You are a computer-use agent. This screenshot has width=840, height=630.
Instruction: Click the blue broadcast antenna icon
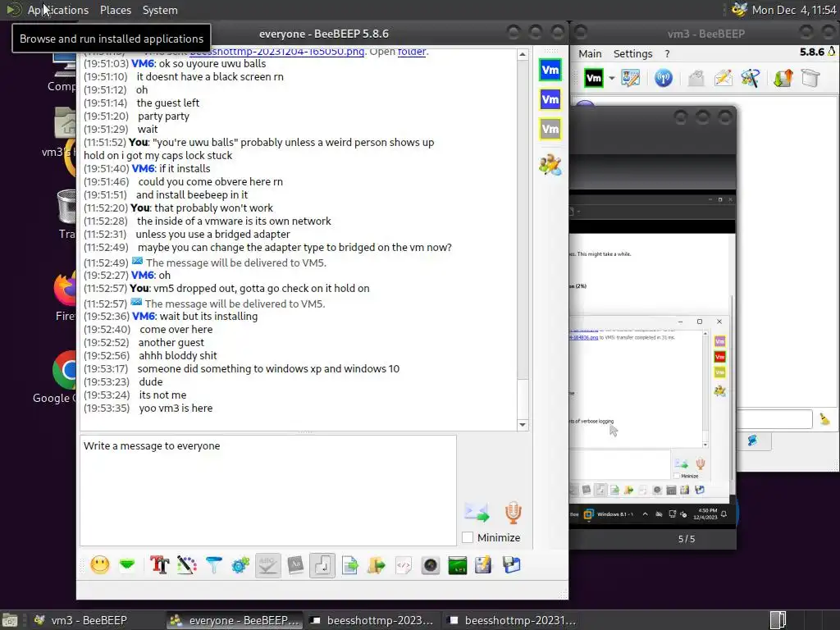[663, 78]
